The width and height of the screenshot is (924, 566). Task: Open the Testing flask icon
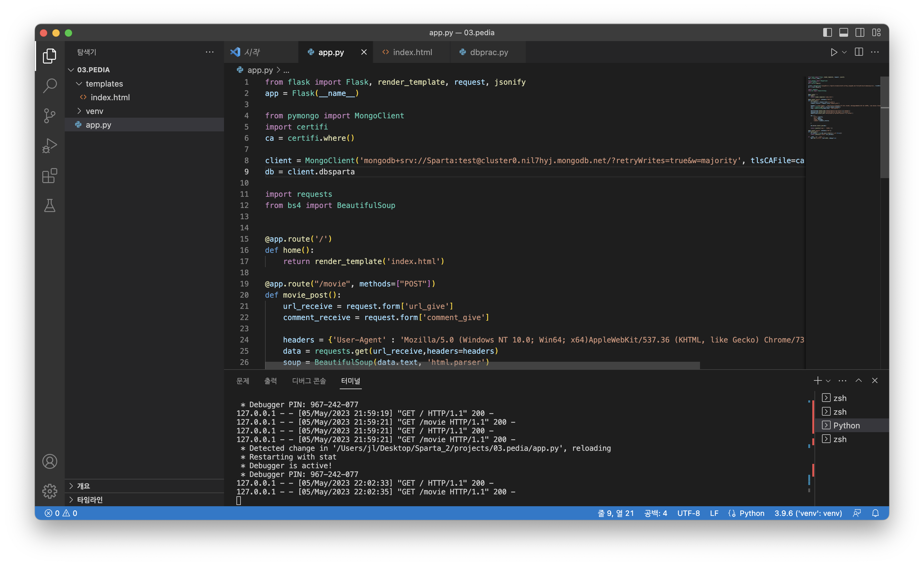click(x=49, y=206)
